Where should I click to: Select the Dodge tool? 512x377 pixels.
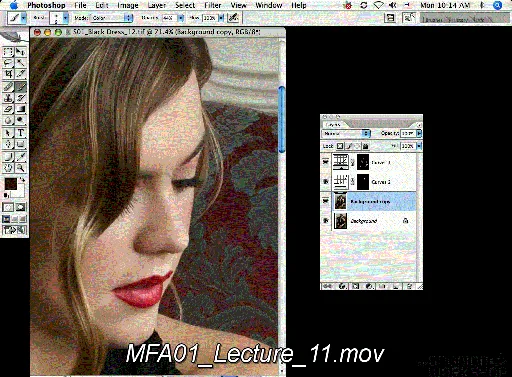coord(20,120)
